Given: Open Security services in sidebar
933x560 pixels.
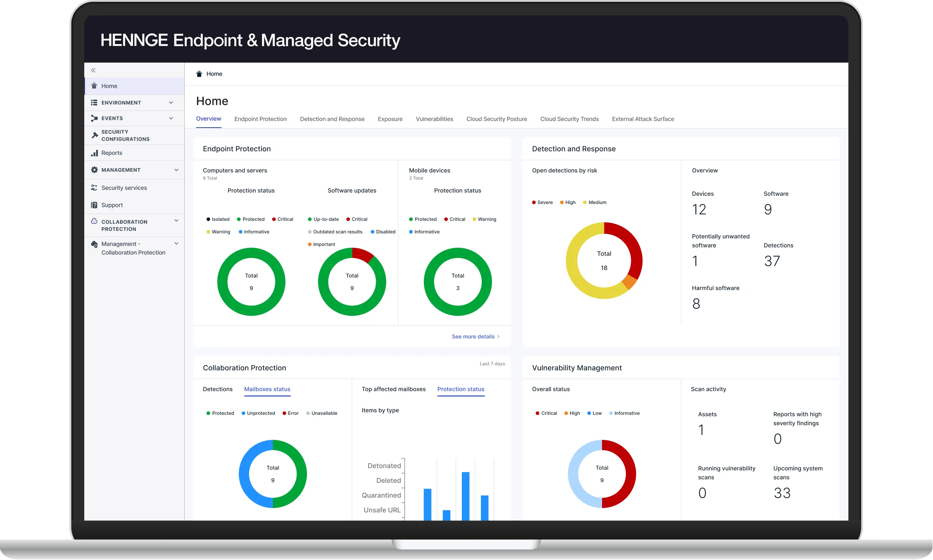Looking at the screenshot, I should 124,188.
